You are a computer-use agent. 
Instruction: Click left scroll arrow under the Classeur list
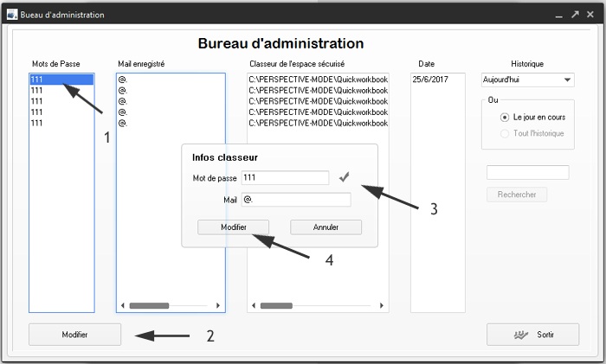[255, 305]
